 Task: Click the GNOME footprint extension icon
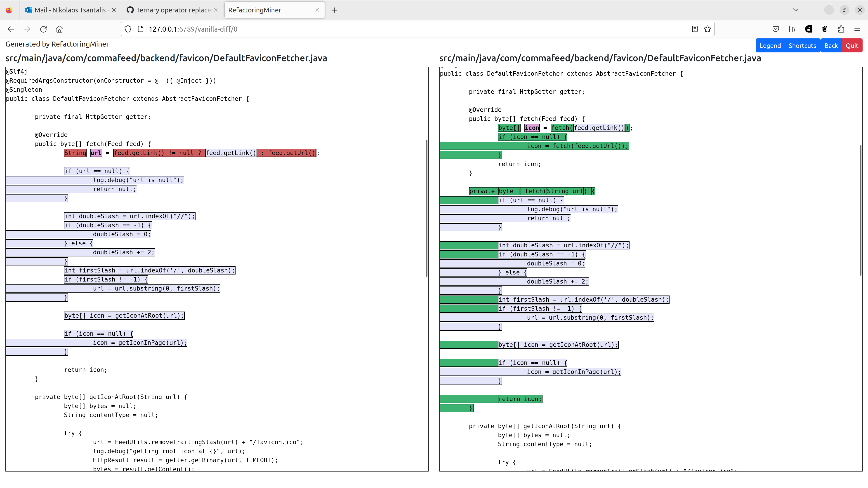coord(824,29)
